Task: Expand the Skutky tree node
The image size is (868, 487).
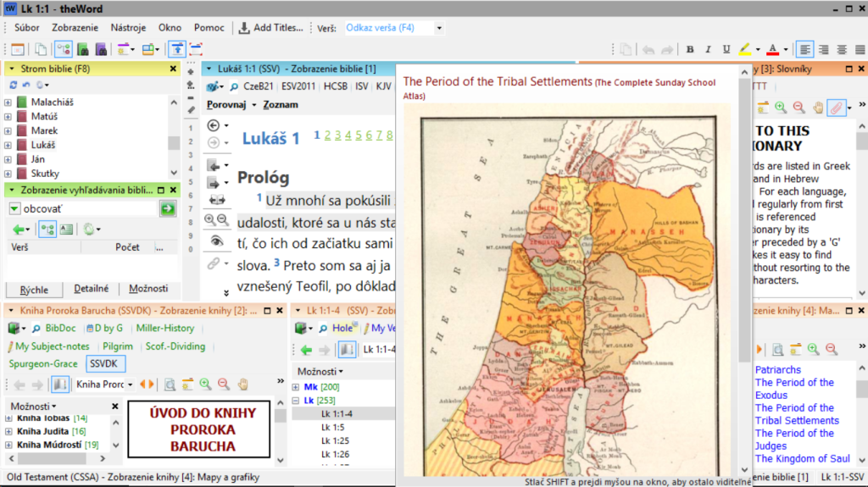Action: pyautogui.click(x=8, y=174)
